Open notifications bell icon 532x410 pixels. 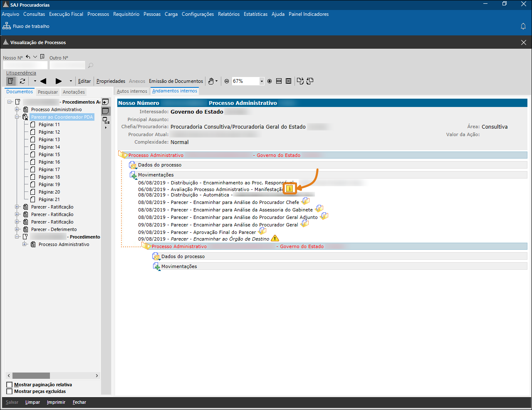523,26
